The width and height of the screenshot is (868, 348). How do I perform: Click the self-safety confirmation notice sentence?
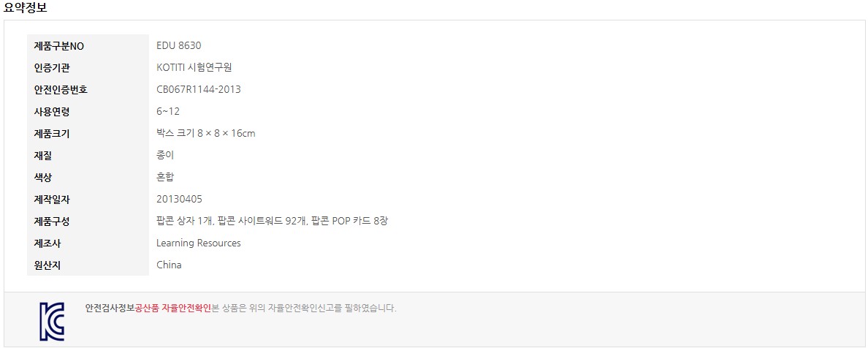click(x=305, y=309)
